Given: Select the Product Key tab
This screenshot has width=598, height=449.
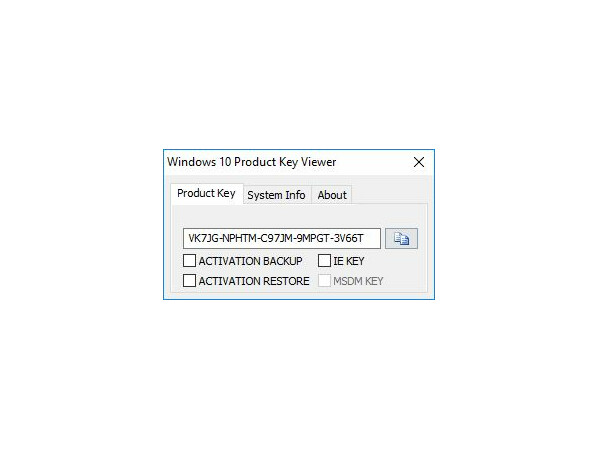Looking at the screenshot, I should click(206, 193).
